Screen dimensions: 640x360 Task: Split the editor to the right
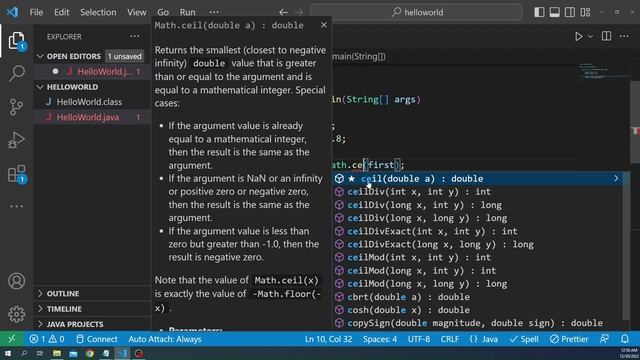(607, 36)
